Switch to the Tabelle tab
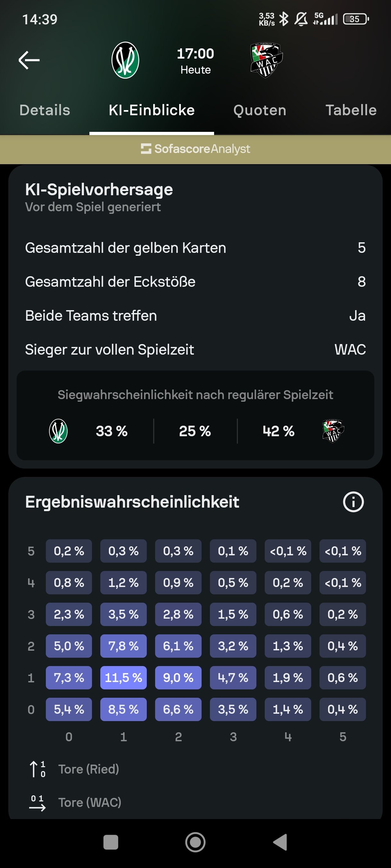 click(x=351, y=110)
